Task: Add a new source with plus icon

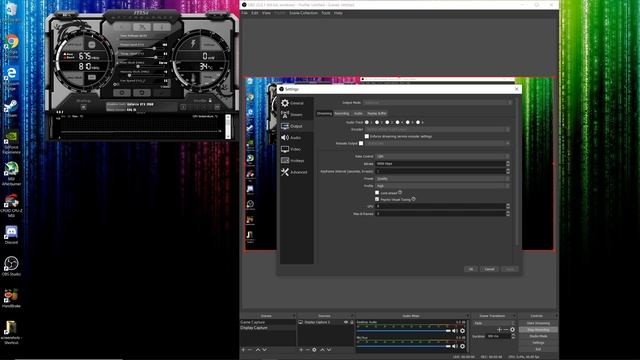Action: tap(301, 350)
